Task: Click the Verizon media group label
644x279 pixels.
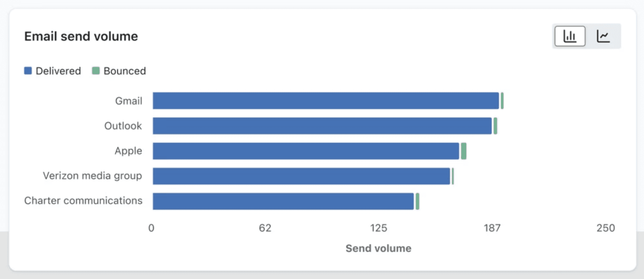Action: tap(92, 176)
